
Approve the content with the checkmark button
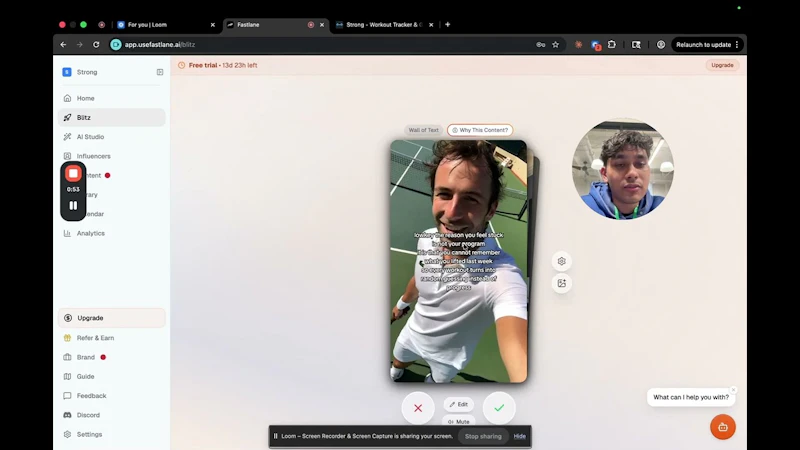coord(499,408)
